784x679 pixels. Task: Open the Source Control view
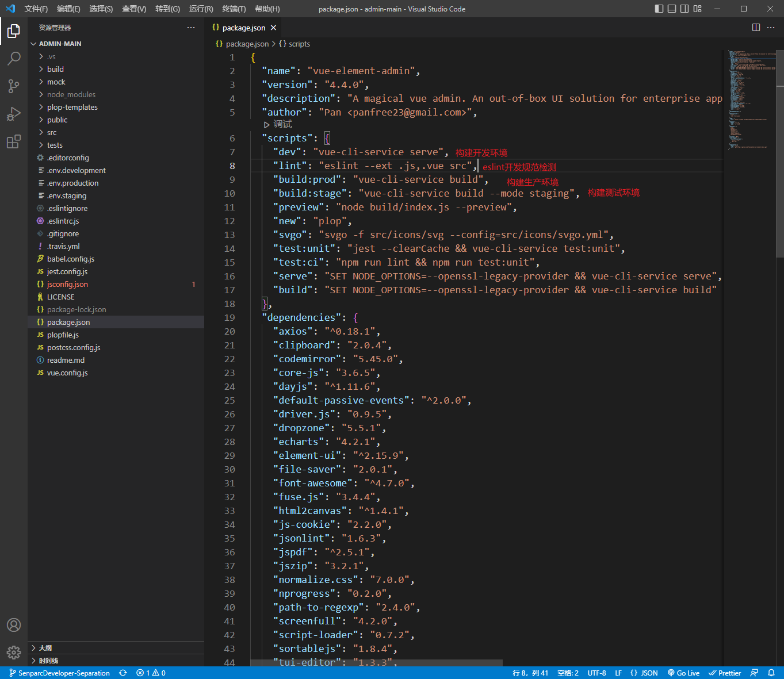click(14, 86)
